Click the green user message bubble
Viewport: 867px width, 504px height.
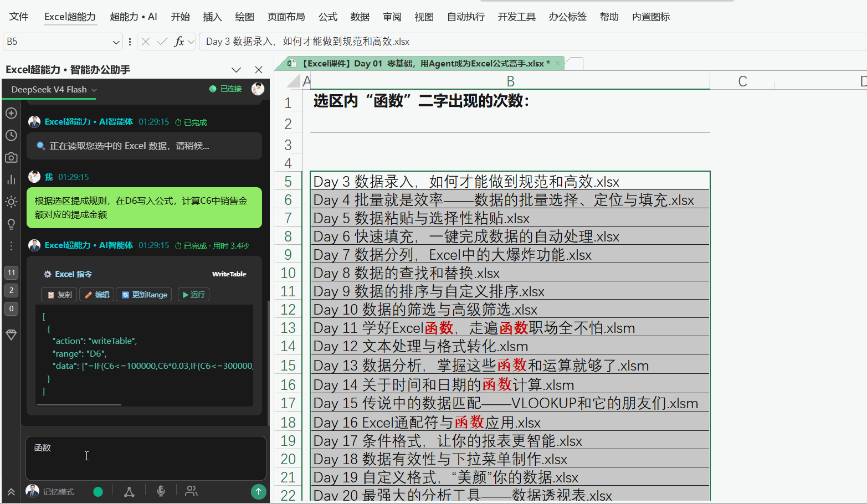tap(144, 208)
